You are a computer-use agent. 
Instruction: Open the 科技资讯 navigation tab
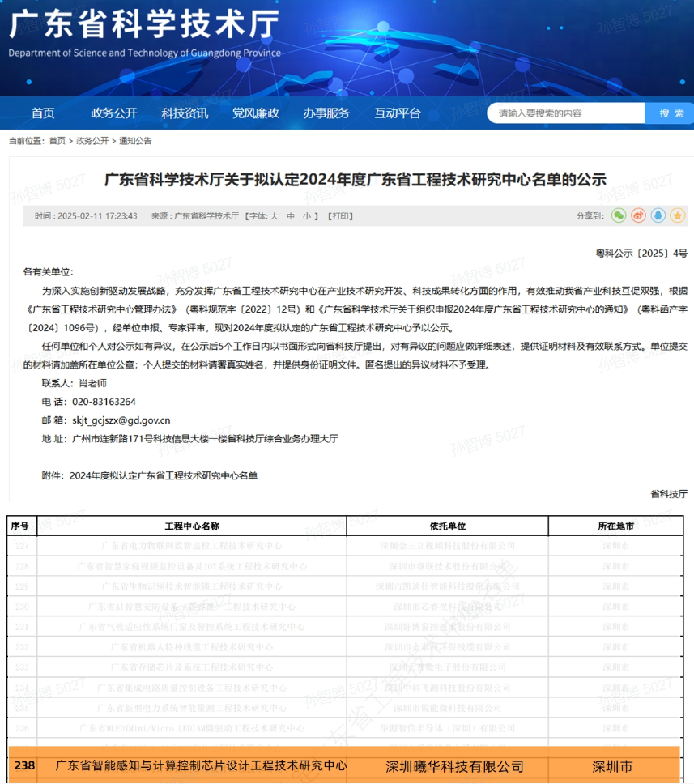(185, 113)
